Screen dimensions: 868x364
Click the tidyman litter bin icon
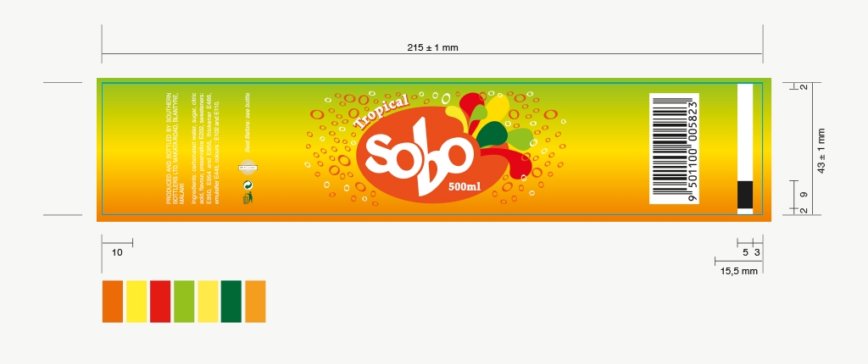pos(248,198)
